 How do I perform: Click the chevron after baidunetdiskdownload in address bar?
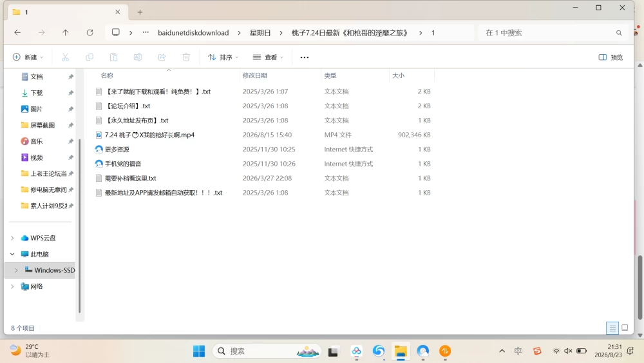(x=239, y=33)
